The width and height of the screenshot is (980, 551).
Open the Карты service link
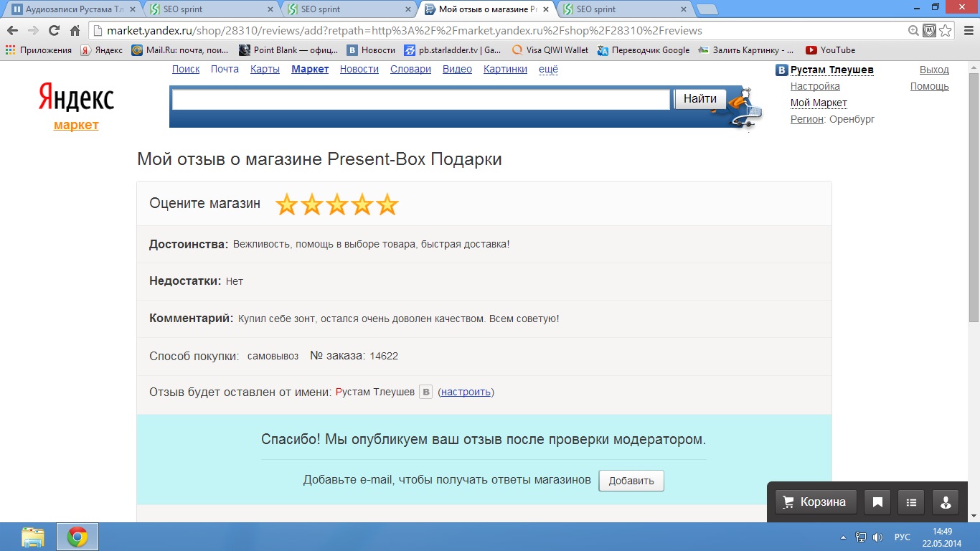click(265, 69)
